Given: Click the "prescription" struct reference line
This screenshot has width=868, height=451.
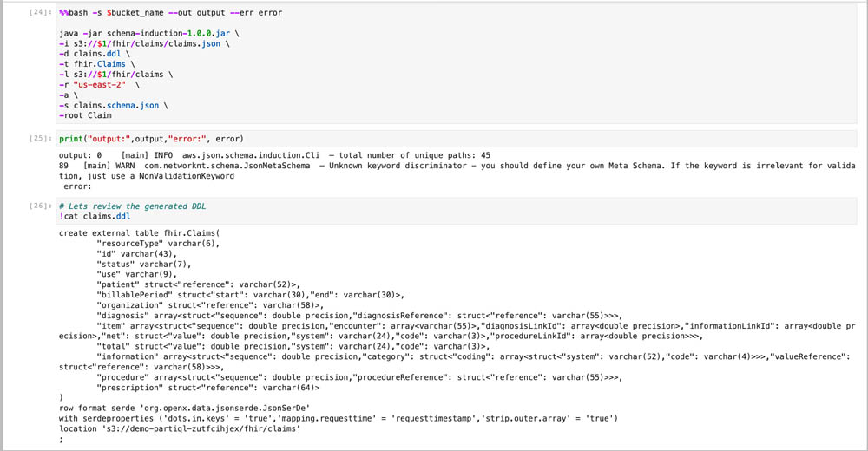Looking at the screenshot, I should (207, 388).
